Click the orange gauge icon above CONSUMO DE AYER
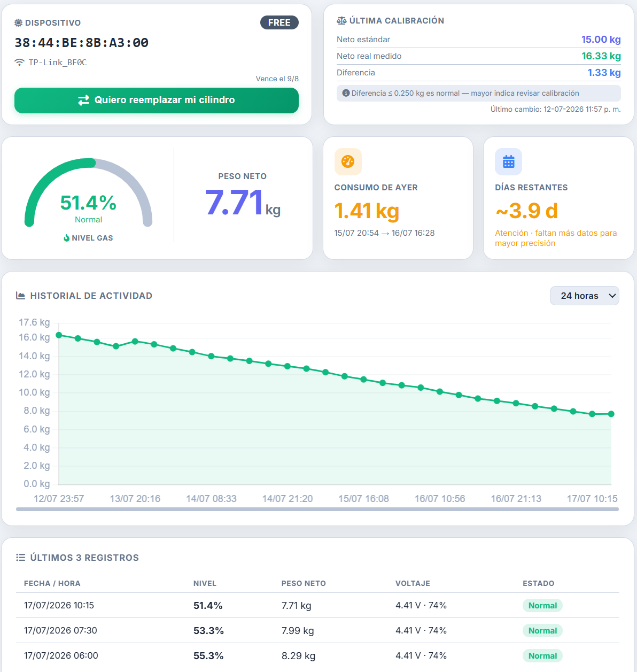This screenshot has height=672, width=637. point(348,161)
